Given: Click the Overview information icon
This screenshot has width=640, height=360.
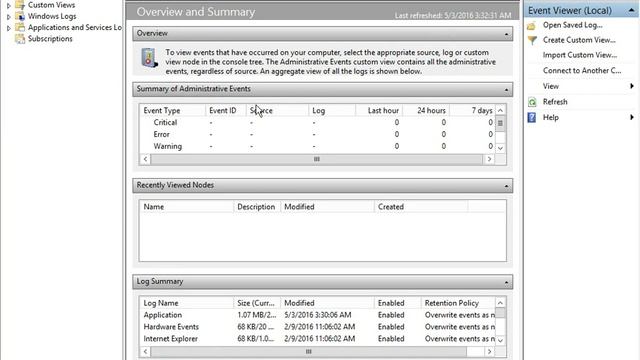Looking at the screenshot, I should click(x=149, y=58).
